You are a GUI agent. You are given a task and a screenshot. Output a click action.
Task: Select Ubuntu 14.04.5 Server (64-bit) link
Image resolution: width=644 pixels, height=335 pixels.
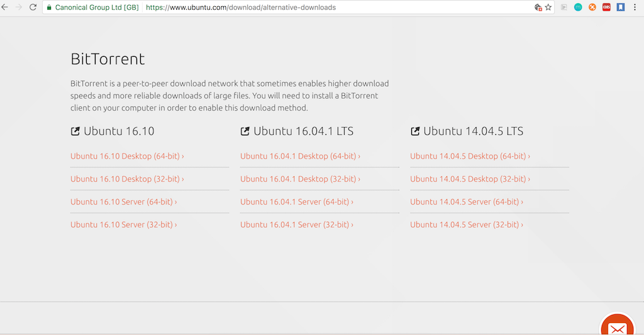tap(466, 202)
